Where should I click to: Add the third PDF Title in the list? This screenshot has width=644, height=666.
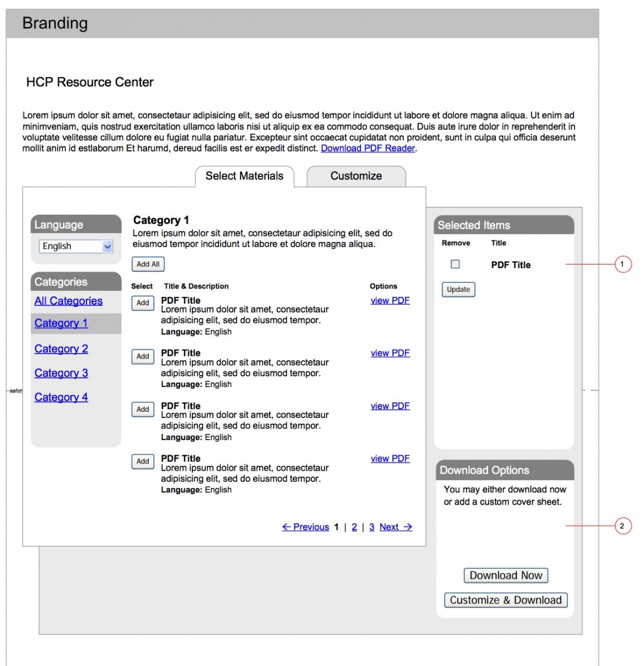[143, 410]
